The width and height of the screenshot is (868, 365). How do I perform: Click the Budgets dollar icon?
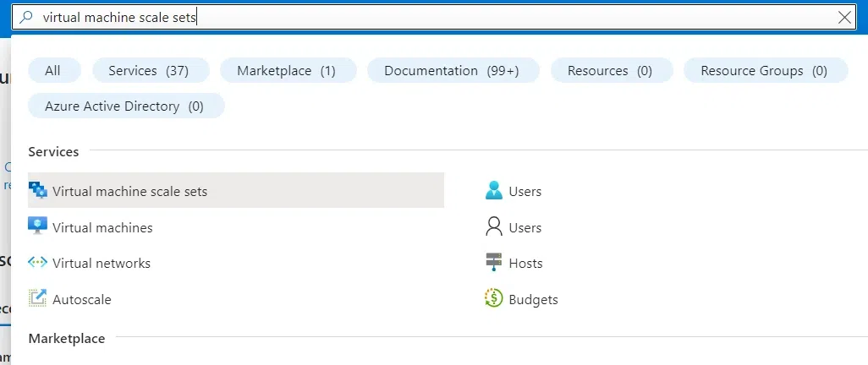pyautogui.click(x=494, y=298)
